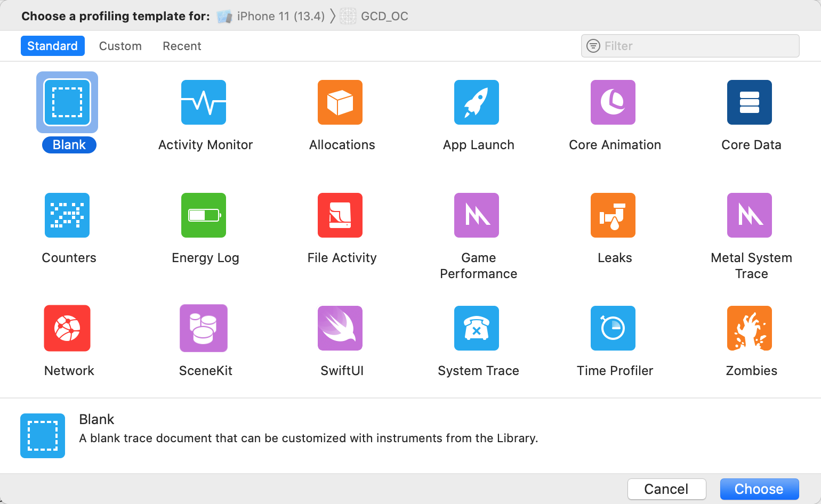The height and width of the screenshot is (504, 821).
Task: Click the SwiftUI label
Action: [342, 371]
